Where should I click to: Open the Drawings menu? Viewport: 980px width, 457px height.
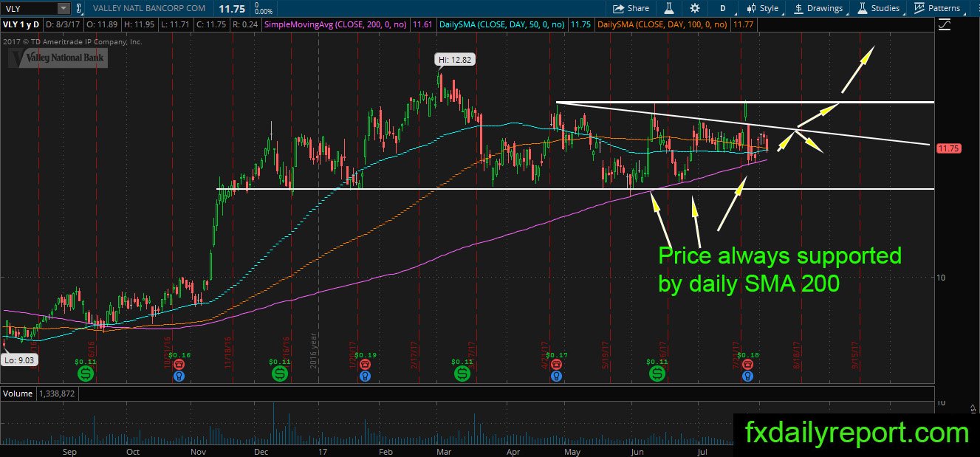[819, 8]
